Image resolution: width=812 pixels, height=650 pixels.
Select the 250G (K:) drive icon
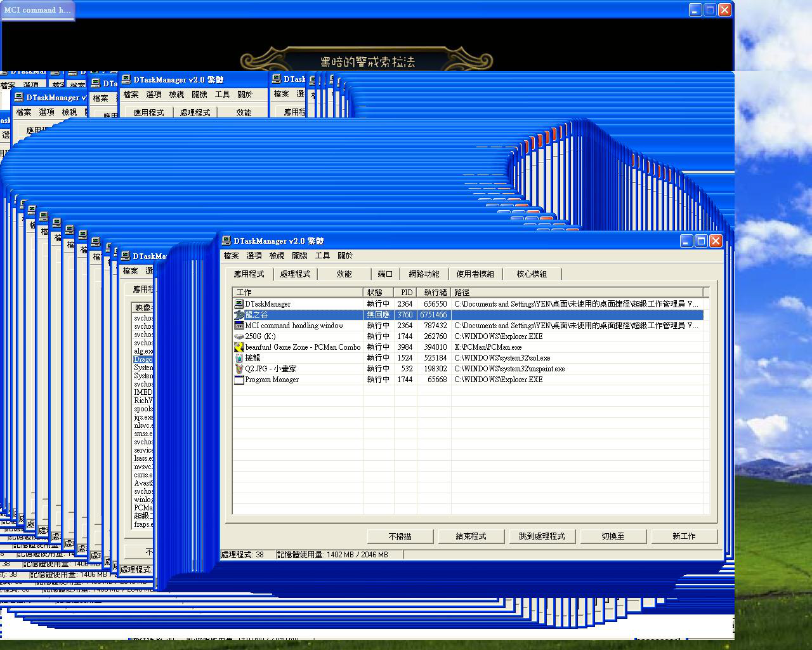pos(239,336)
